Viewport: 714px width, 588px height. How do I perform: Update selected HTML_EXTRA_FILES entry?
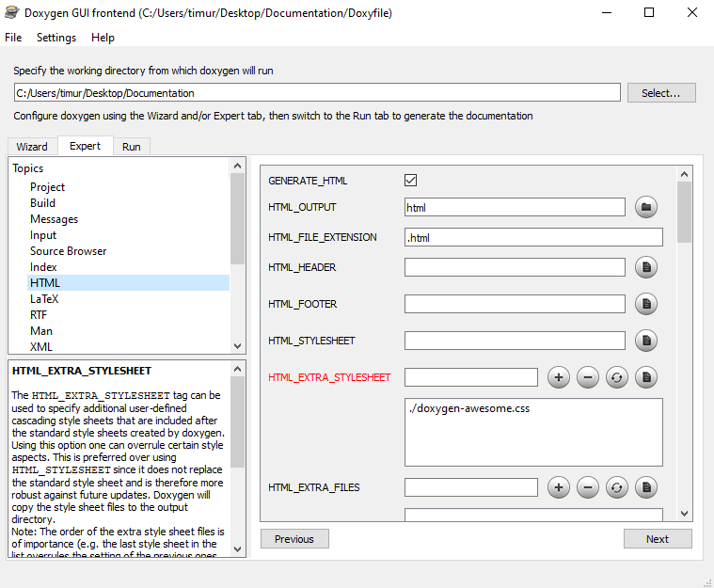(x=617, y=487)
